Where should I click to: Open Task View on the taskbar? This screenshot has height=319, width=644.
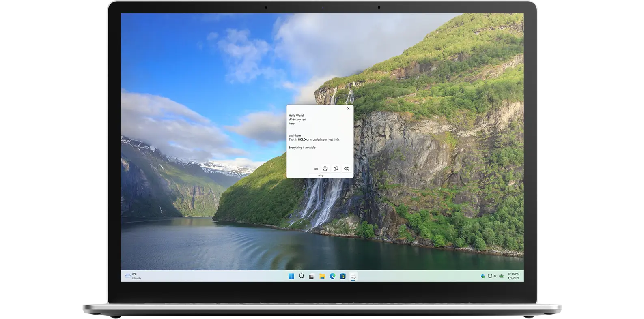312,276
